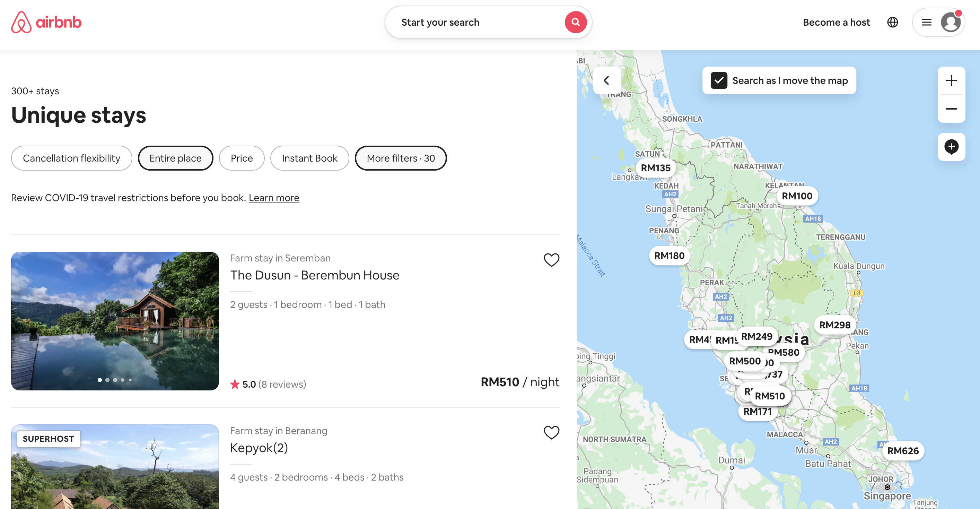Open the Price filter dropdown
Viewport: 980px width, 509px height.
pyautogui.click(x=242, y=158)
